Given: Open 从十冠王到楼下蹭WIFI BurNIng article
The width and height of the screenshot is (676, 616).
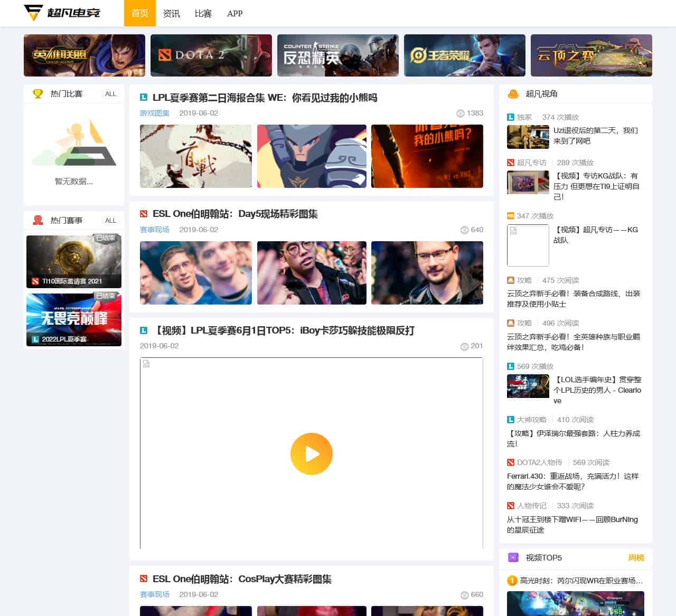Looking at the screenshot, I should (x=572, y=524).
